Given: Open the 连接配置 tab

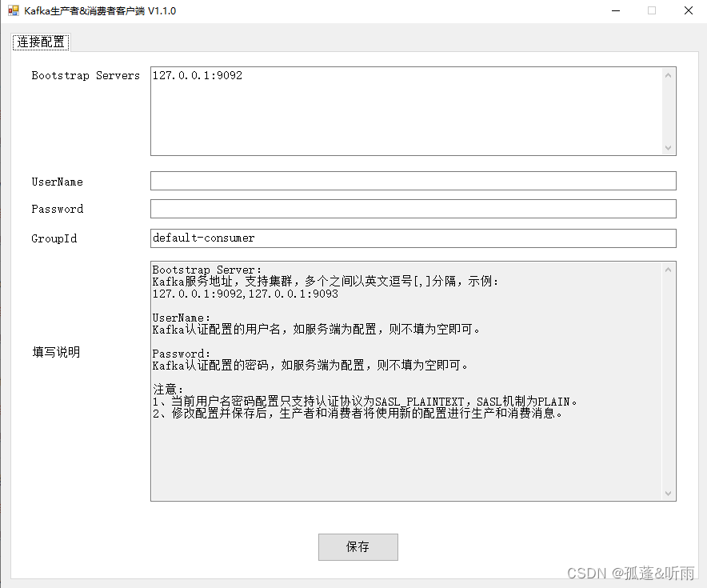Looking at the screenshot, I should point(41,42).
